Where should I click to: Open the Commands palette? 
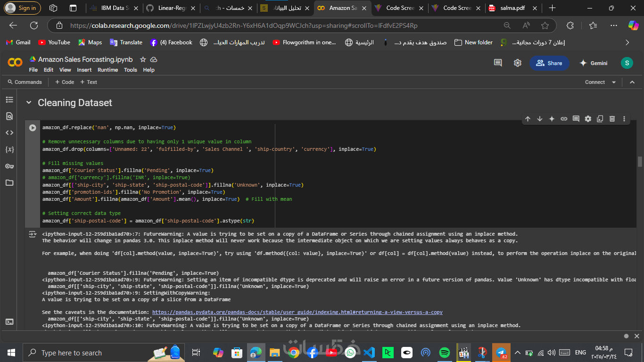[x=25, y=82]
